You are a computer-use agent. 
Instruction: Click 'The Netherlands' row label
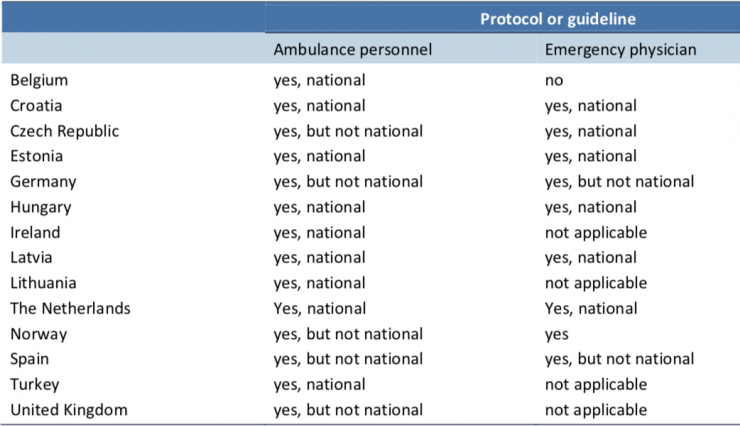70,308
